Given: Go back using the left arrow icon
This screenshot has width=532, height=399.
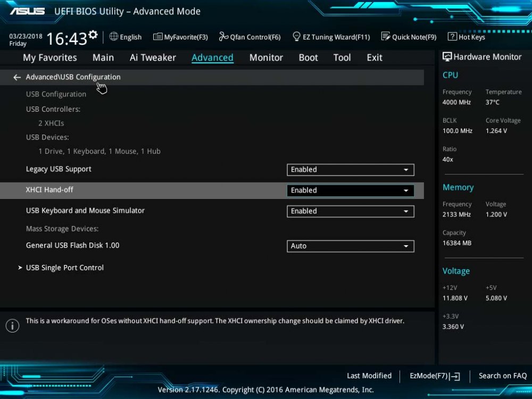Looking at the screenshot, I should point(17,77).
